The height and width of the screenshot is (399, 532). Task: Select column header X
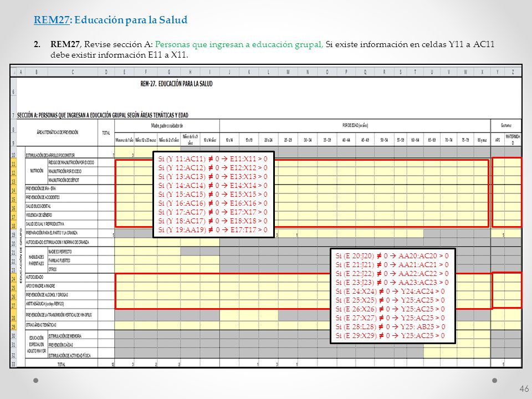pyautogui.click(x=482, y=72)
